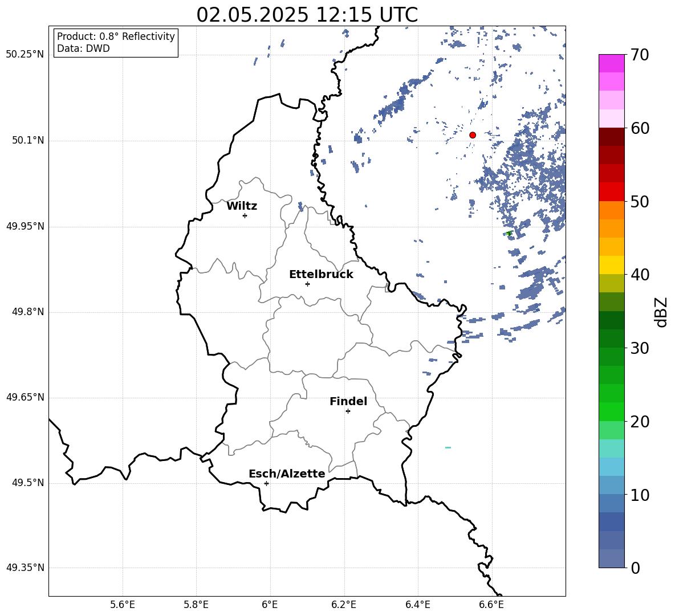
Task: Click the light blue colorbar segment above 10
Action: point(611,485)
